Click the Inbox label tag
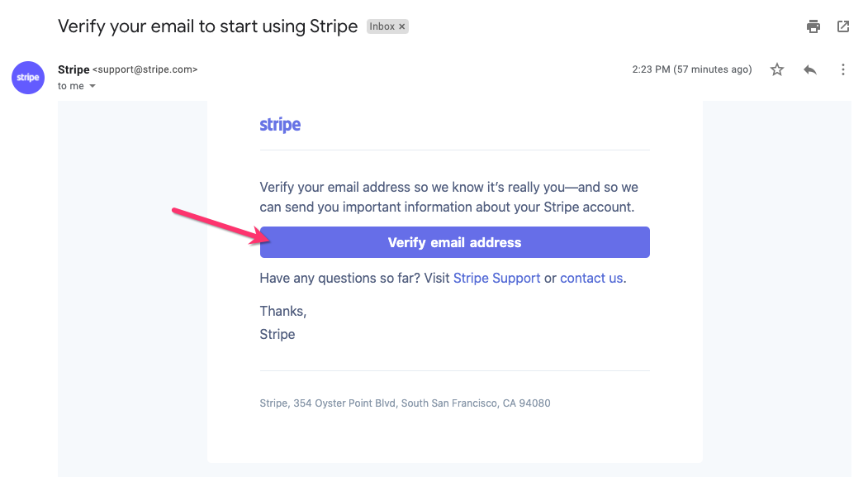 pyautogui.click(x=382, y=26)
